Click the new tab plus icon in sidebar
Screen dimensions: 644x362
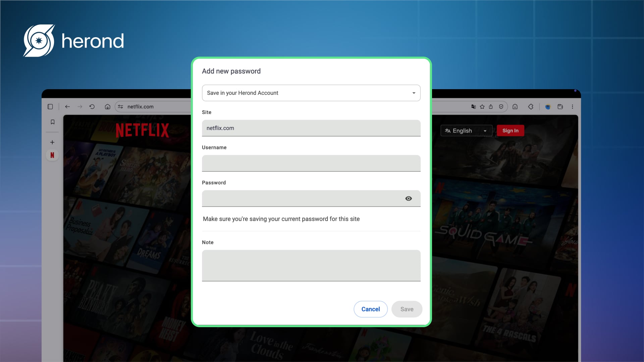tap(52, 142)
